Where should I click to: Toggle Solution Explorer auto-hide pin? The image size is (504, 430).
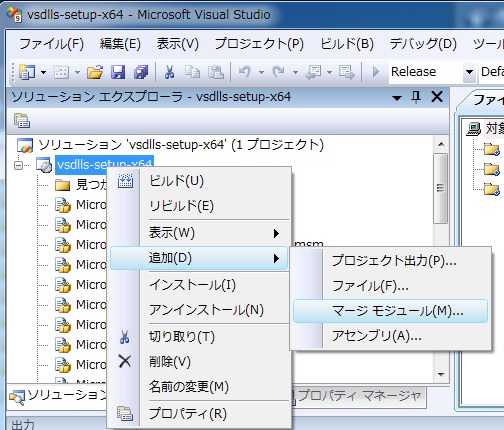(416, 97)
